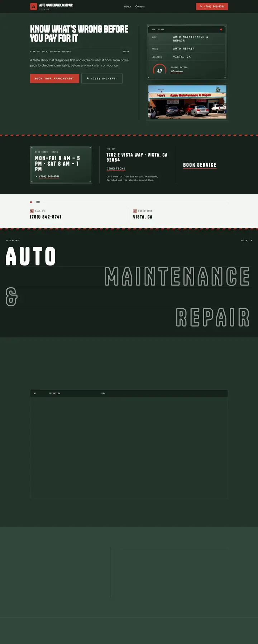Click the hours Mon-Fri 8 AM text
258x644 pixels.
click(x=57, y=164)
